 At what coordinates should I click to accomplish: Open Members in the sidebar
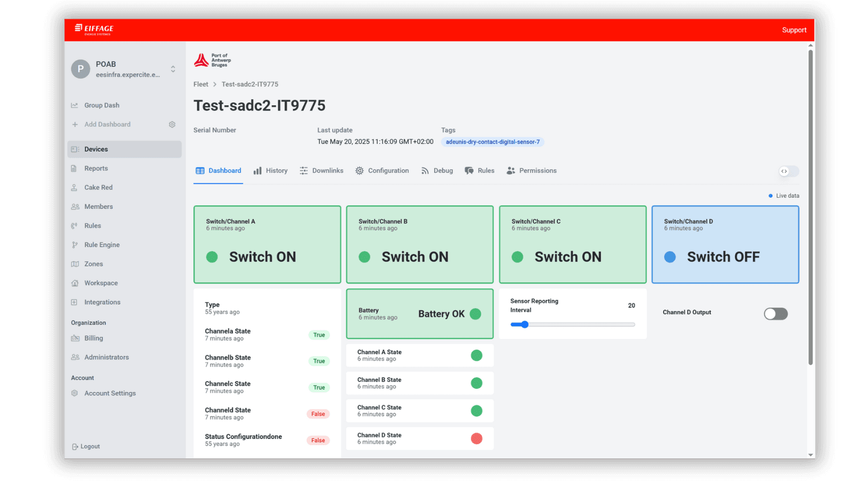pos(124,207)
